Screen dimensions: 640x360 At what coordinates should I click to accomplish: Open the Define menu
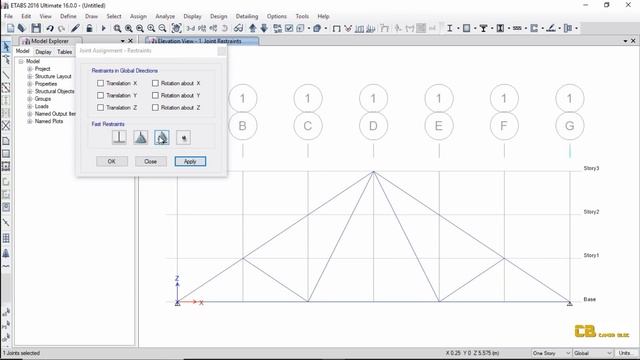point(68,16)
